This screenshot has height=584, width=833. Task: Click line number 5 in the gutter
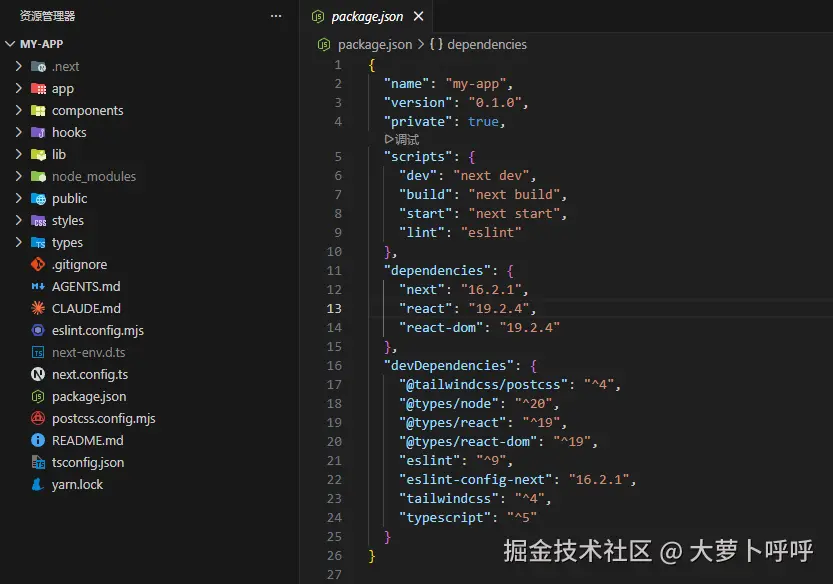(338, 157)
